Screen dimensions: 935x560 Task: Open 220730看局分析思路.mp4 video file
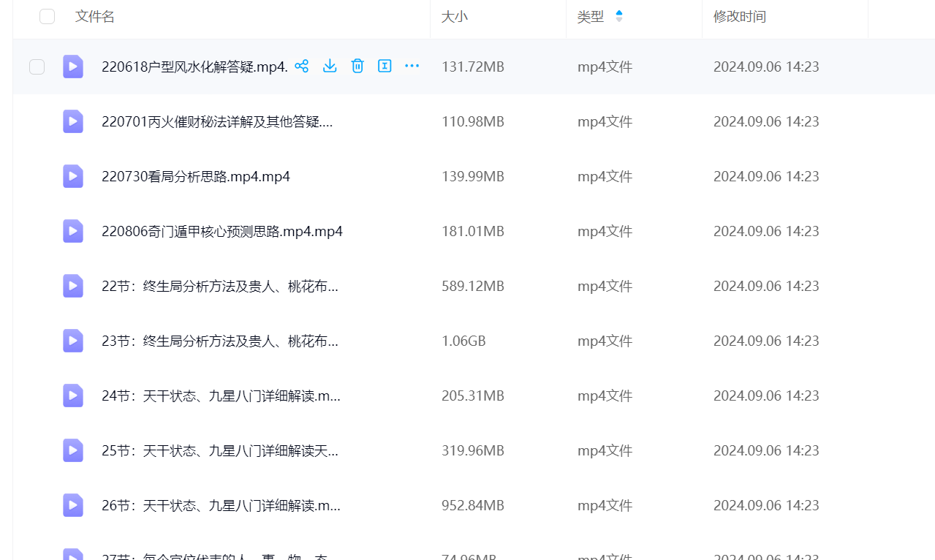[196, 176]
